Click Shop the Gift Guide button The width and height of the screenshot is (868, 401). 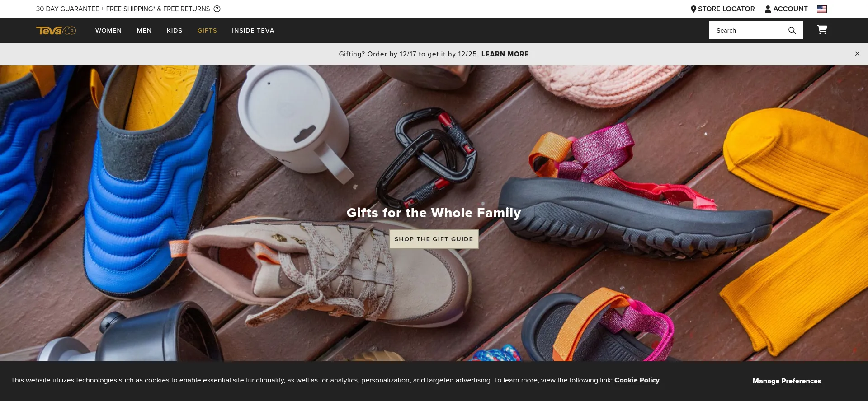pyautogui.click(x=434, y=239)
